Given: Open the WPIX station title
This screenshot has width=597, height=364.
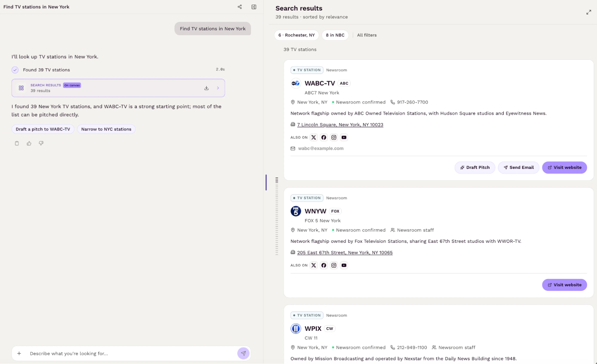Looking at the screenshot, I should 313,328.
